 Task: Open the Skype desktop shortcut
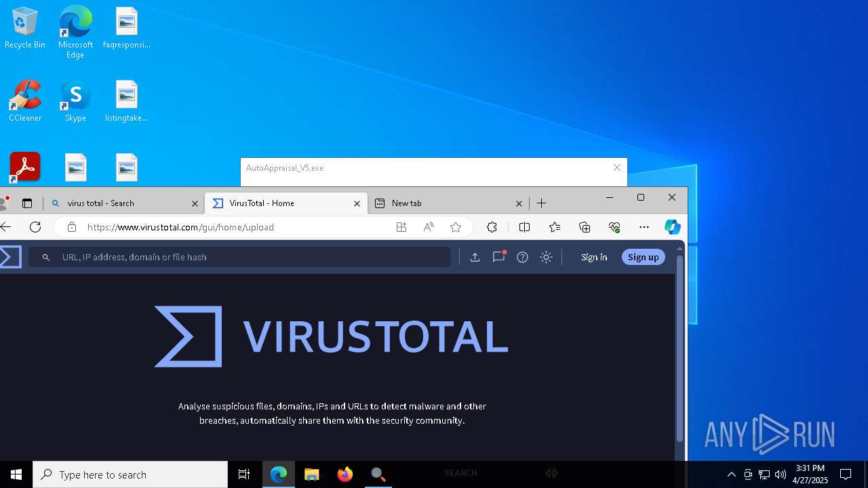pyautogui.click(x=75, y=101)
